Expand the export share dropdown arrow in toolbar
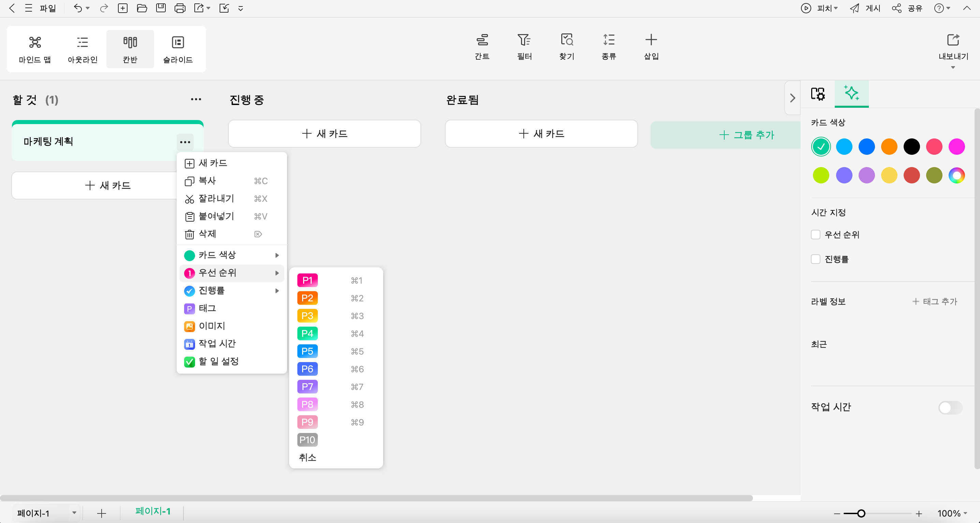The image size is (980, 523). 208,8
